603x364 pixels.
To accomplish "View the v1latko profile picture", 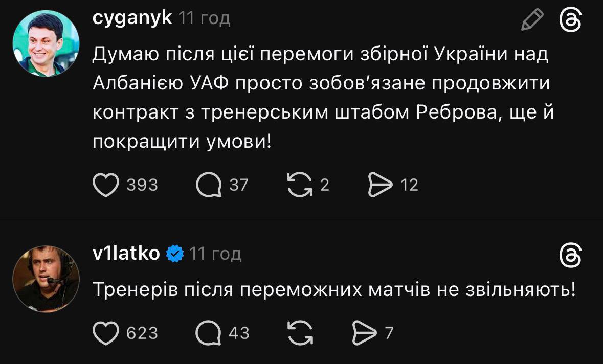I will 46,278.
